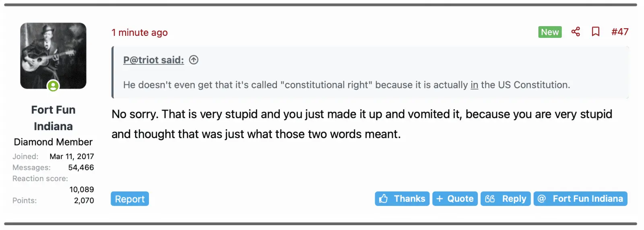Click the "1 minute ago" timestamp

tap(140, 33)
